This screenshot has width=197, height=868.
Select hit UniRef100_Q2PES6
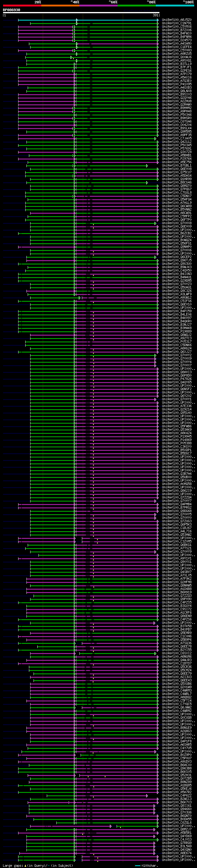tap(177, 71)
